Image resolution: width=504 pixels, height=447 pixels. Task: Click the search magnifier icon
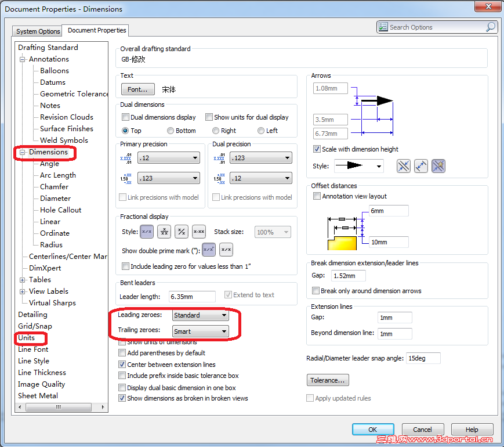coord(491,27)
